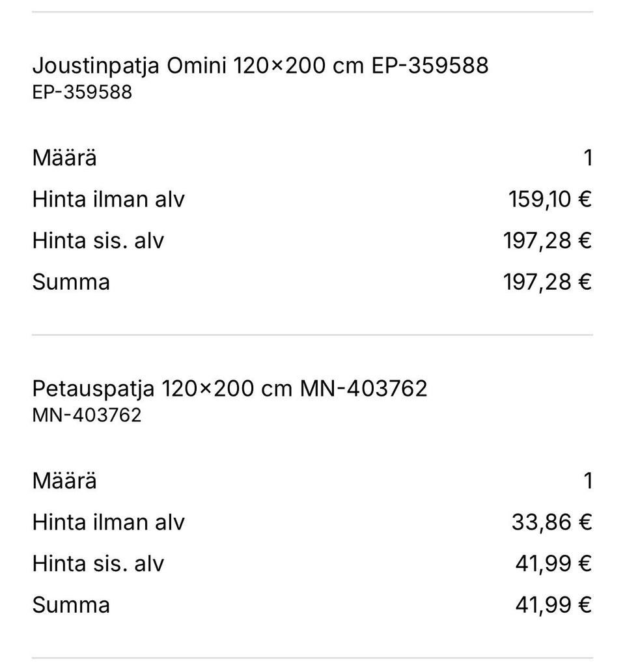Viewport: 625px width, 672px height.
Task: Select the 159,10 € price without VAT
Action: point(550,199)
